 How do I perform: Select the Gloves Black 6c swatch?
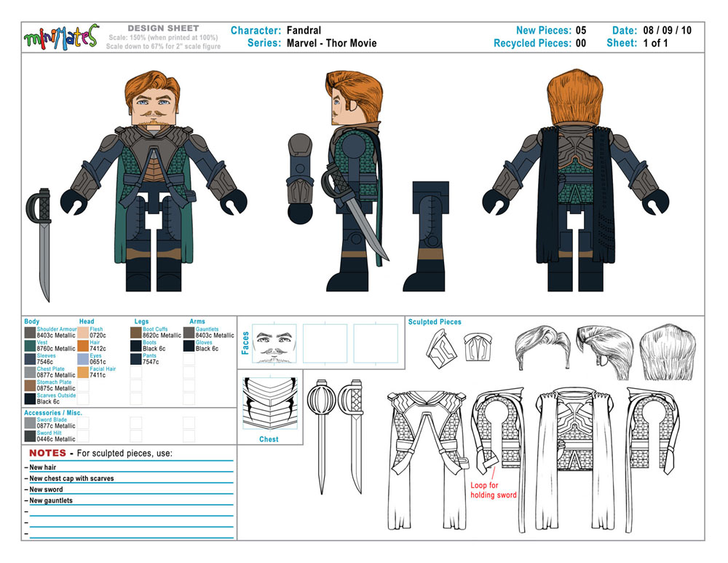point(189,346)
